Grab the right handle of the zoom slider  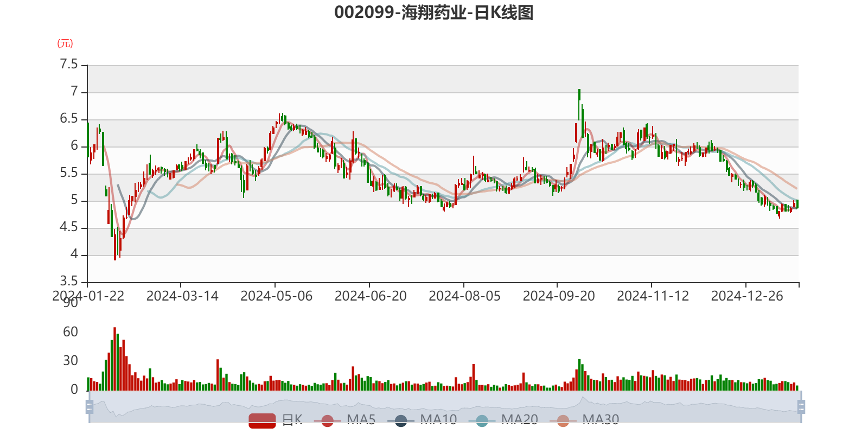(801, 407)
